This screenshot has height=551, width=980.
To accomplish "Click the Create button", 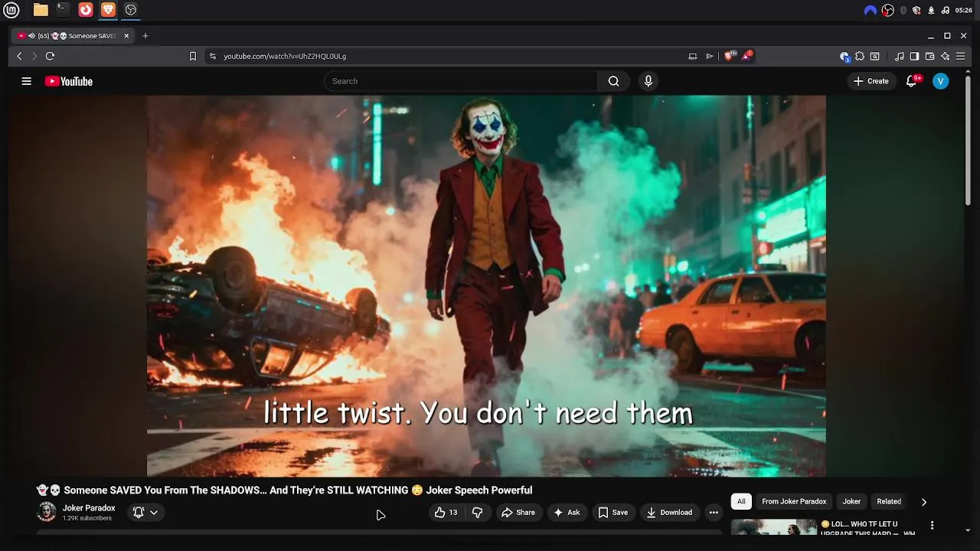I will [x=871, y=81].
